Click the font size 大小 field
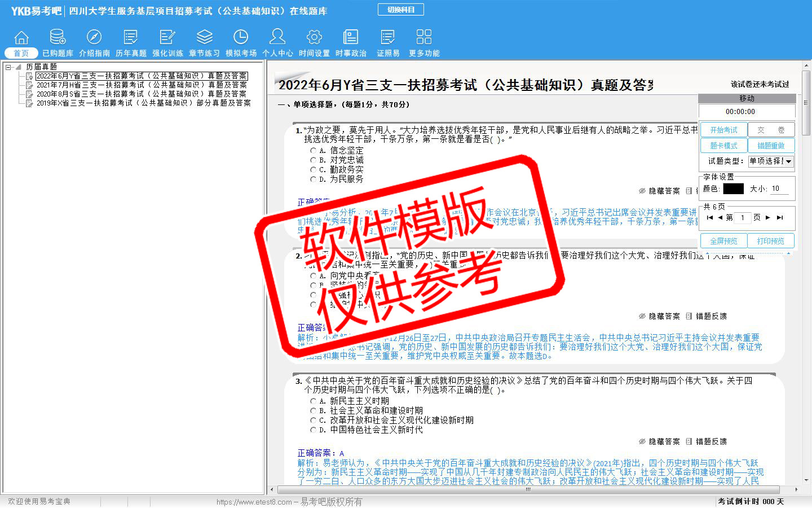Image resolution: width=812 pixels, height=508 pixels. (779, 189)
